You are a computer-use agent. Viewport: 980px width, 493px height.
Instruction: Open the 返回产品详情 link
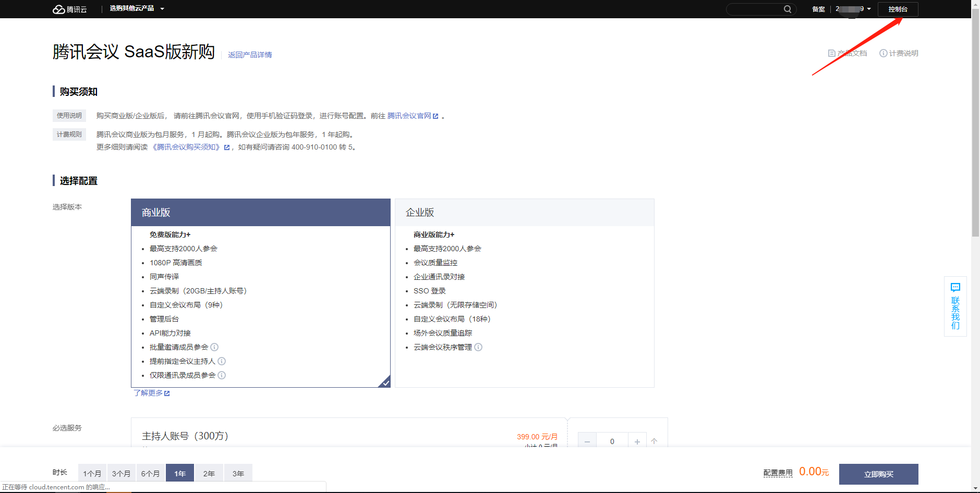tap(250, 55)
